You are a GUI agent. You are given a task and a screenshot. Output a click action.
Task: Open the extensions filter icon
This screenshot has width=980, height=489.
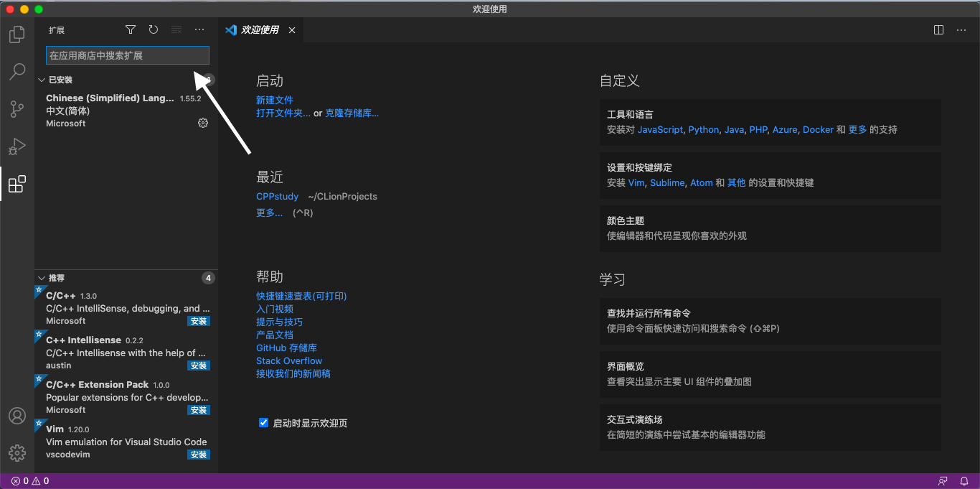point(130,29)
